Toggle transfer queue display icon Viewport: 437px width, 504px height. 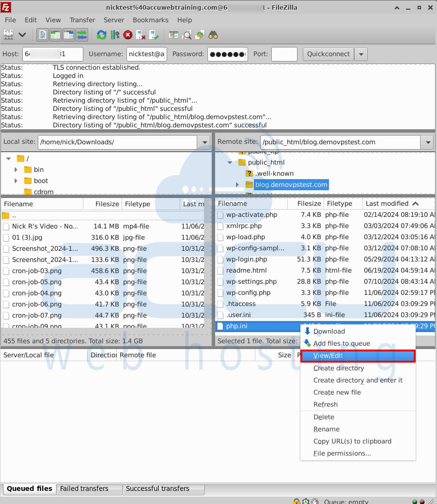(82, 35)
